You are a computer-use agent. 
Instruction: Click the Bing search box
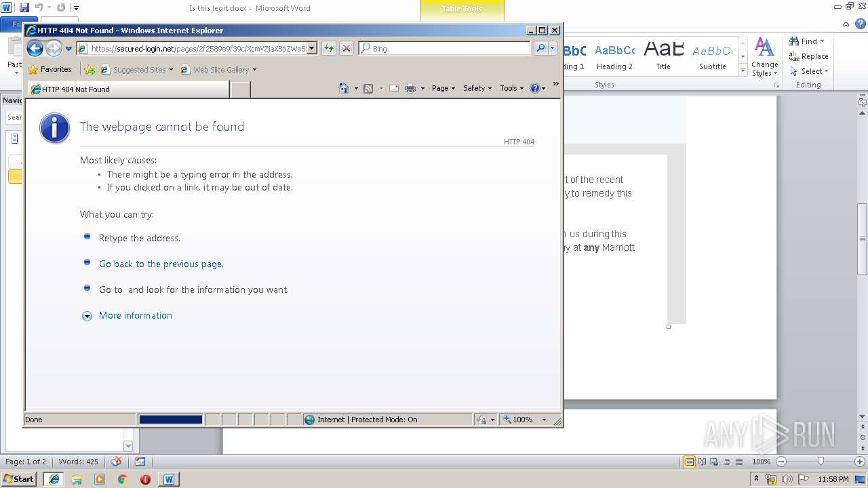444,48
